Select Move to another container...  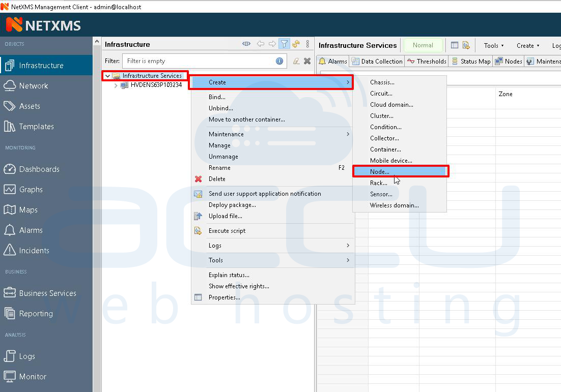pyautogui.click(x=273, y=119)
